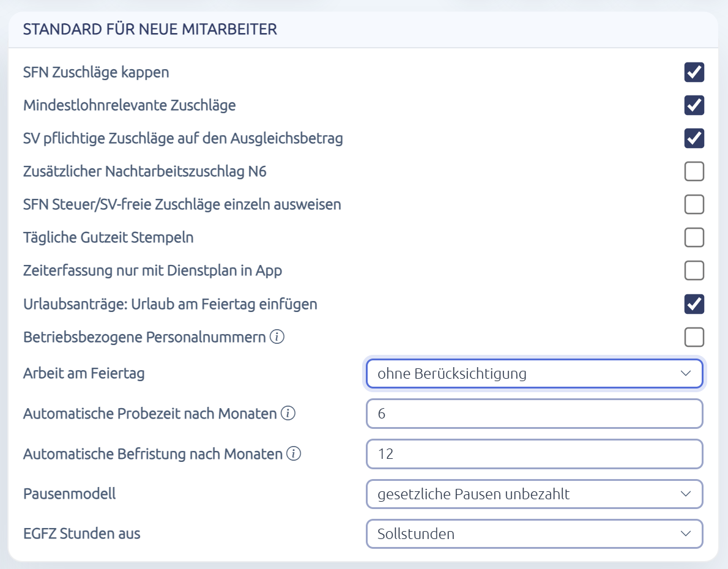
Task: Show info for Automatische Probezeit nach Monaten
Action: (288, 413)
